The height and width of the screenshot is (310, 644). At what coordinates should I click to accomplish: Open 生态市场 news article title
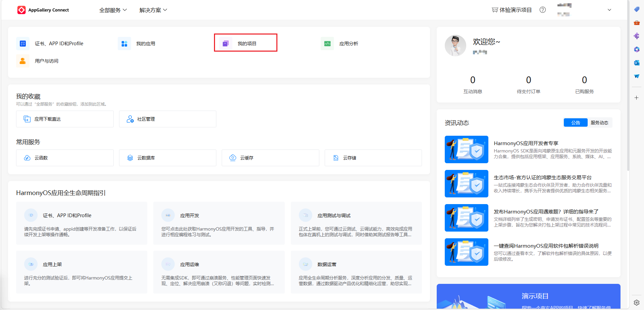[543, 178]
